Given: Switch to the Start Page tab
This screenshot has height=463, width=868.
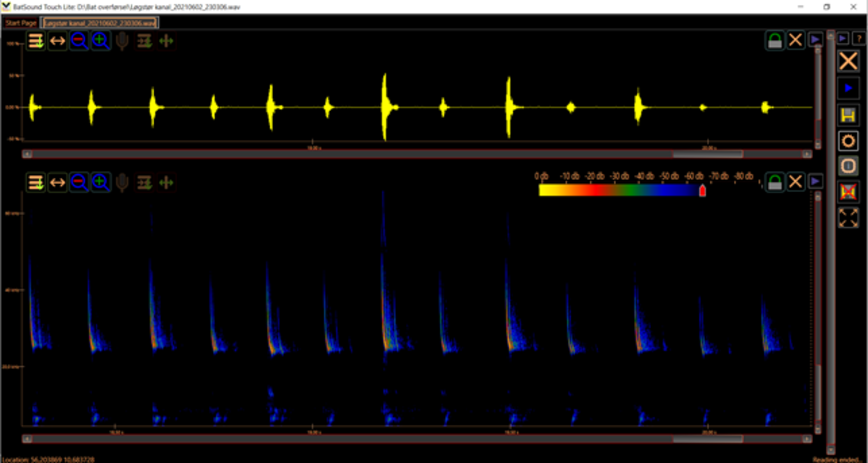Looking at the screenshot, I should [x=21, y=23].
